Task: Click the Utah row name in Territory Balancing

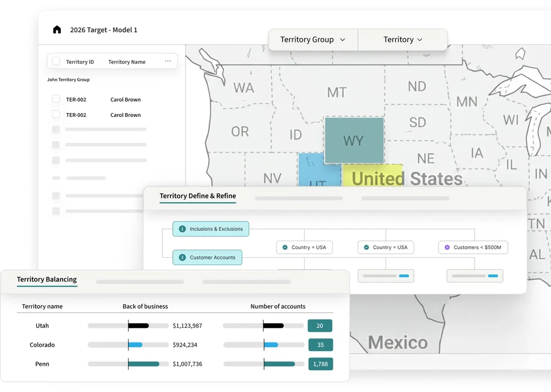Action: coord(42,325)
